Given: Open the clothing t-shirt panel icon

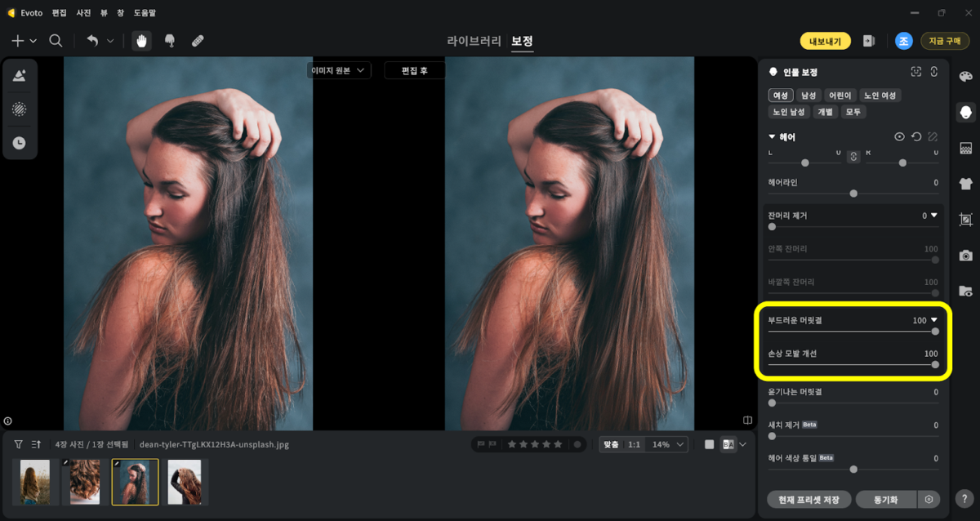Looking at the screenshot, I should point(966,184).
